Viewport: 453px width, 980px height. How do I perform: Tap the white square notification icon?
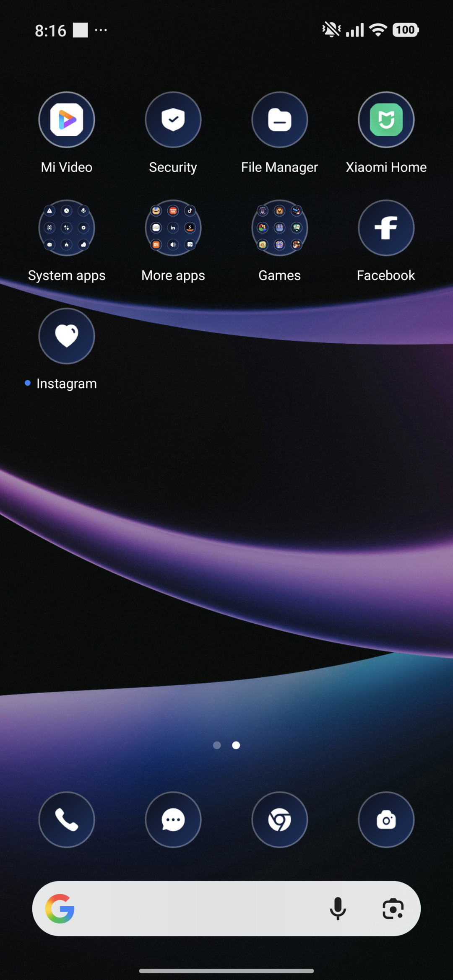[x=80, y=30]
